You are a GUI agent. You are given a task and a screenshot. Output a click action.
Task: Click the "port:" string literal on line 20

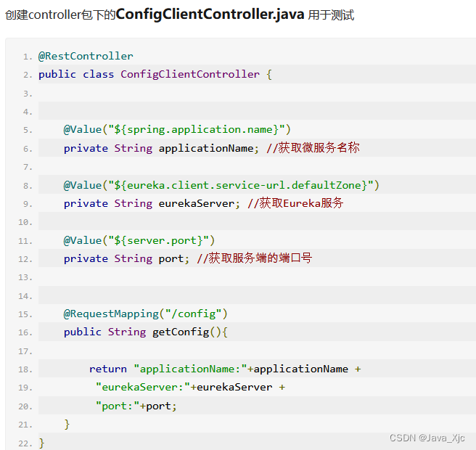pos(118,406)
